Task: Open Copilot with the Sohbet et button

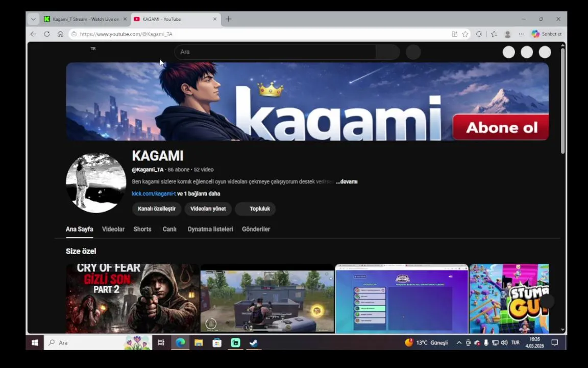Action: click(546, 34)
